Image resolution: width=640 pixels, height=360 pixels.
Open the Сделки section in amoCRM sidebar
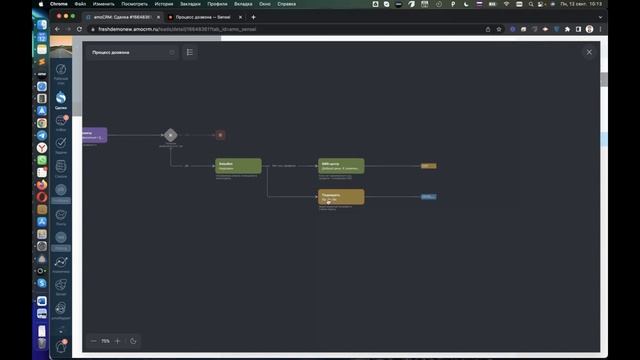pyautogui.click(x=61, y=100)
